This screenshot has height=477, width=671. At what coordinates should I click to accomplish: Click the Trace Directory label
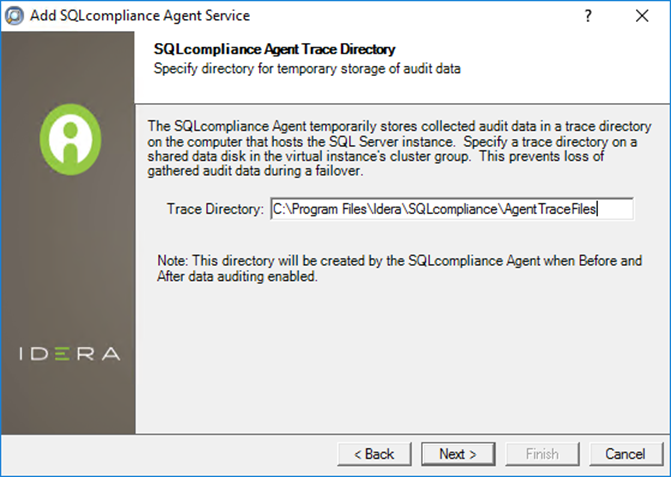pyautogui.click(x=215, y=209)
